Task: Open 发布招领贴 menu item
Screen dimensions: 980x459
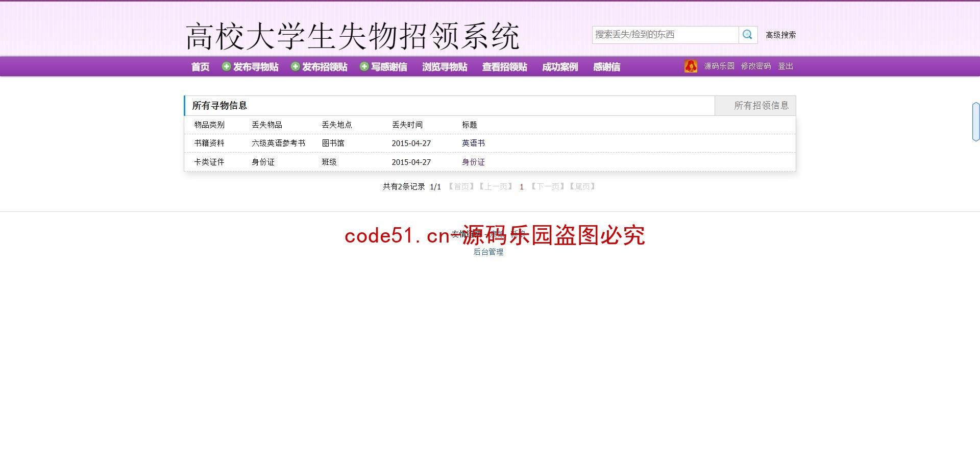Action: coord(325,67)
